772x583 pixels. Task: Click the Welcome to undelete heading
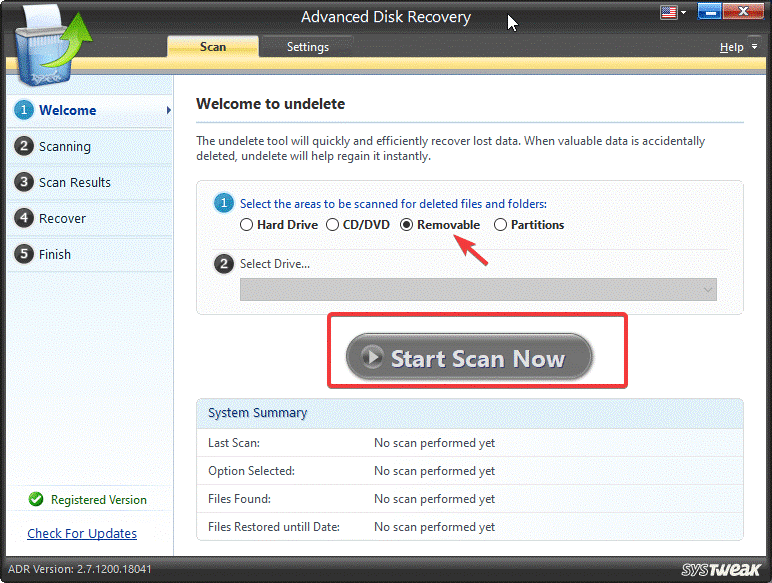(270, 104)
